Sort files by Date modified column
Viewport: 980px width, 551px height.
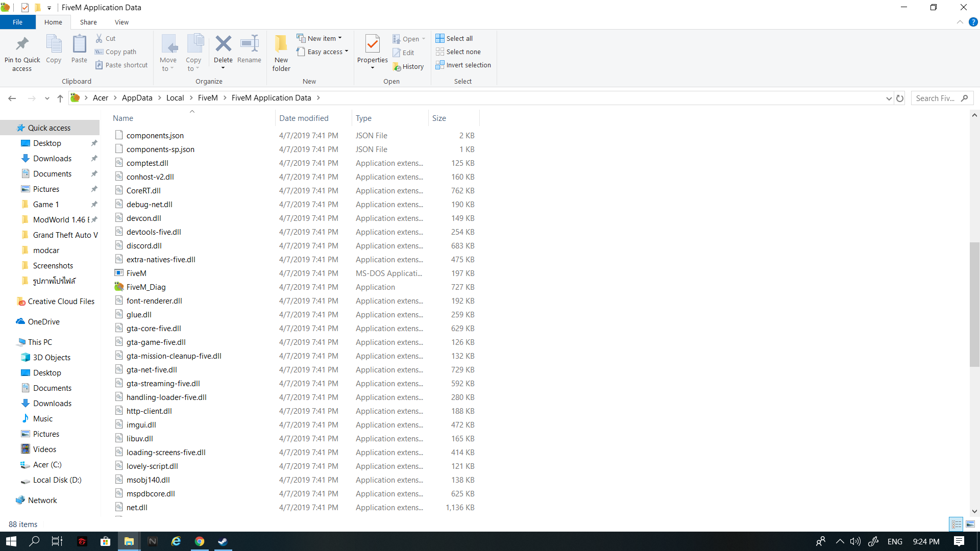tap(313, 118)
